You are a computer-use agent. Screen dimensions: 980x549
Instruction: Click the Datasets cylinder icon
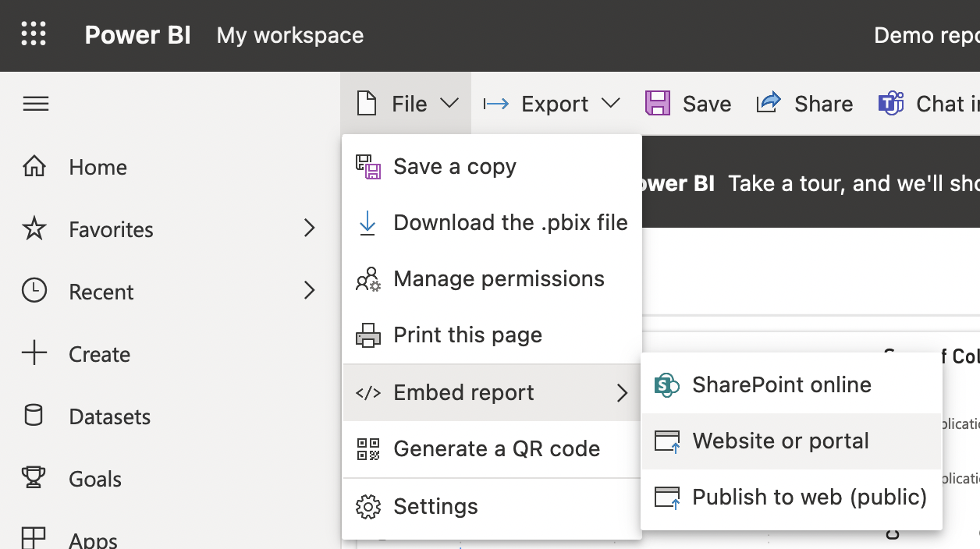34,416
